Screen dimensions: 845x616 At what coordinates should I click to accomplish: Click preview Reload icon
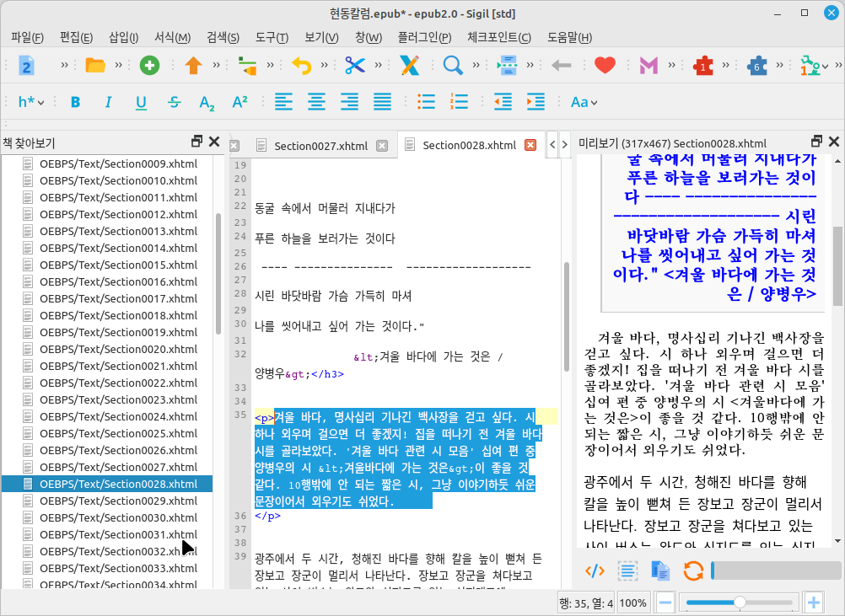pyautogui.click(x=693, y=570)
